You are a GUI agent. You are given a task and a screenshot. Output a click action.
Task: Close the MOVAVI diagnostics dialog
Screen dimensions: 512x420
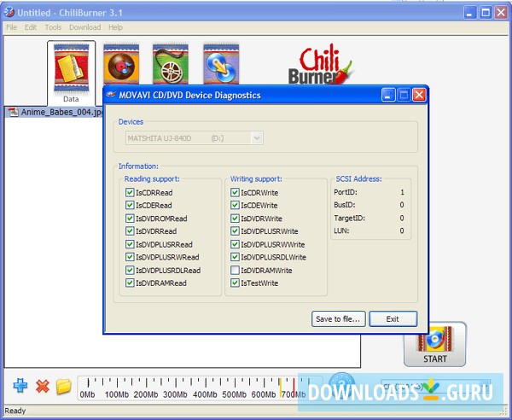tap(419, 95)
